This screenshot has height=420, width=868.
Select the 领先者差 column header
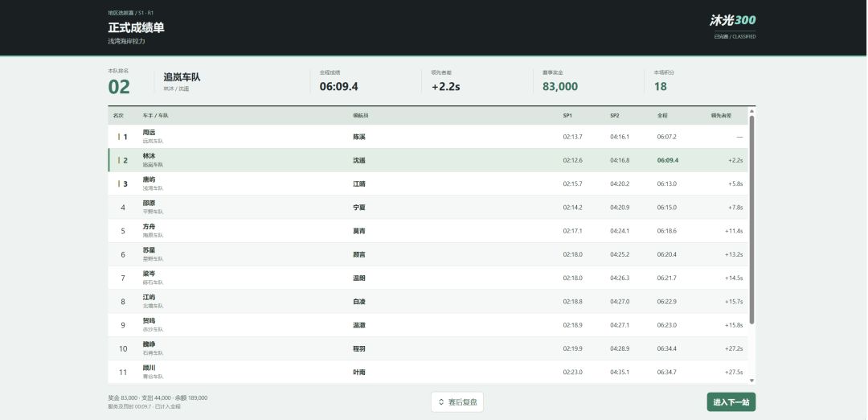(721, 116)
